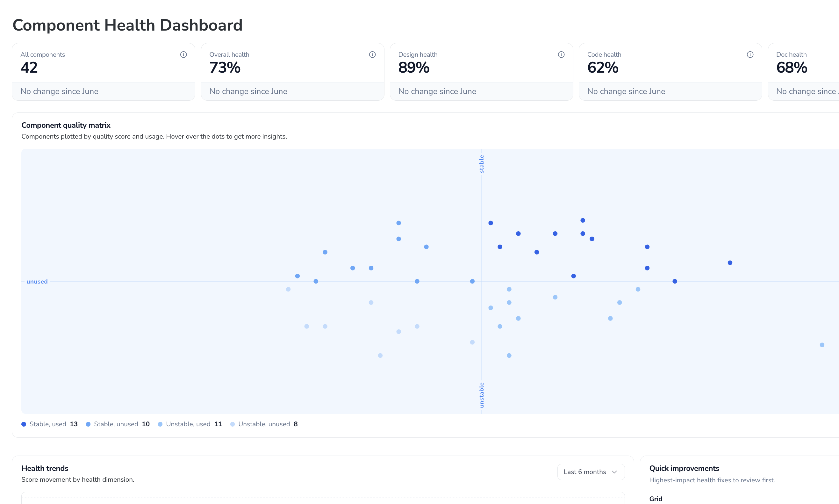Open the Last 6 months dropdown
Screen dimensions: 839x504
click(591, 472)
